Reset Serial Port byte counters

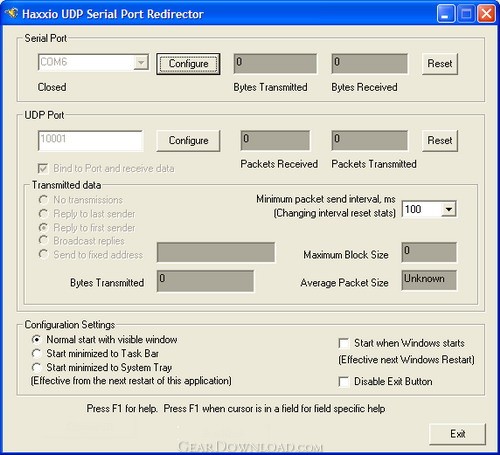tap(440, 64)
